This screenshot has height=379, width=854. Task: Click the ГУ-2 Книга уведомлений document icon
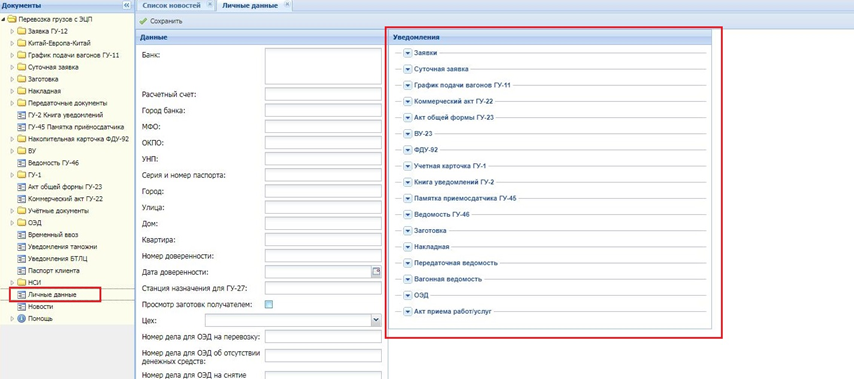(22, 115)
